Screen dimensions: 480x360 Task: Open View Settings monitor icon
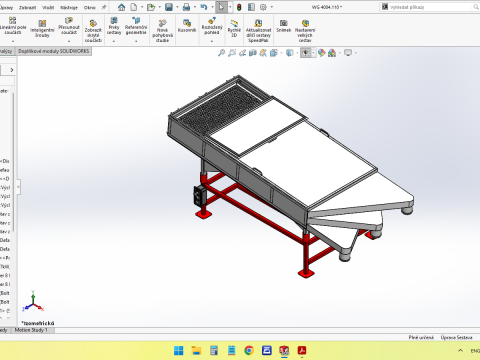tap(348, 53)
